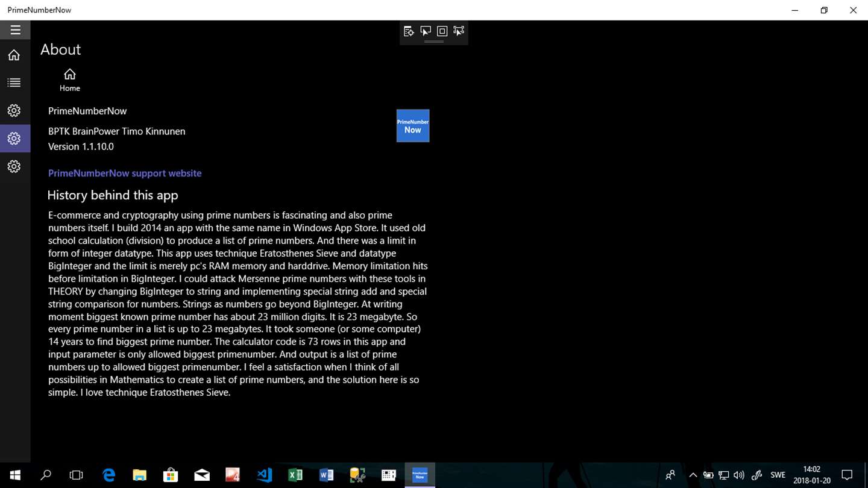
Task: Open Visual Studio Code from taskbar
Action: pos(264,475)
